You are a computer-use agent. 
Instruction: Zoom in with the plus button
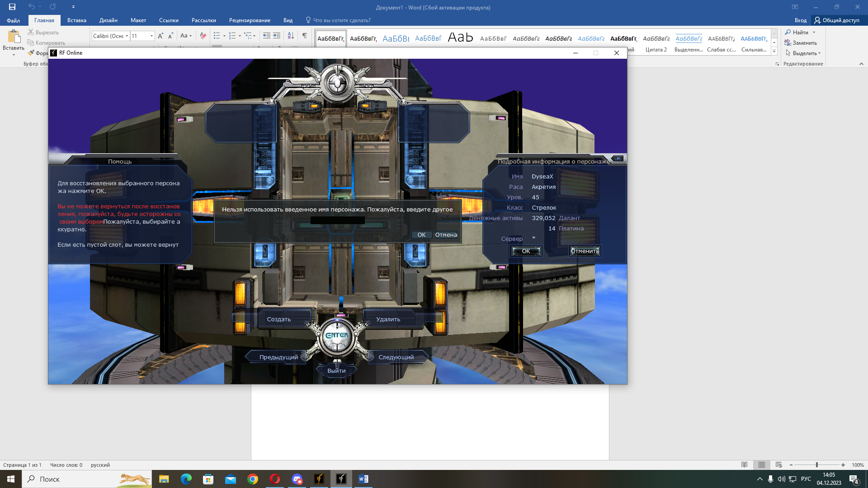tap(843, 465)
